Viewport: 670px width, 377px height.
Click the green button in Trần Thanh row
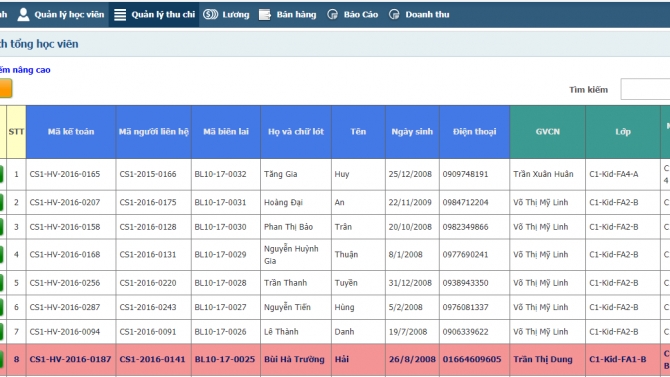2,283
